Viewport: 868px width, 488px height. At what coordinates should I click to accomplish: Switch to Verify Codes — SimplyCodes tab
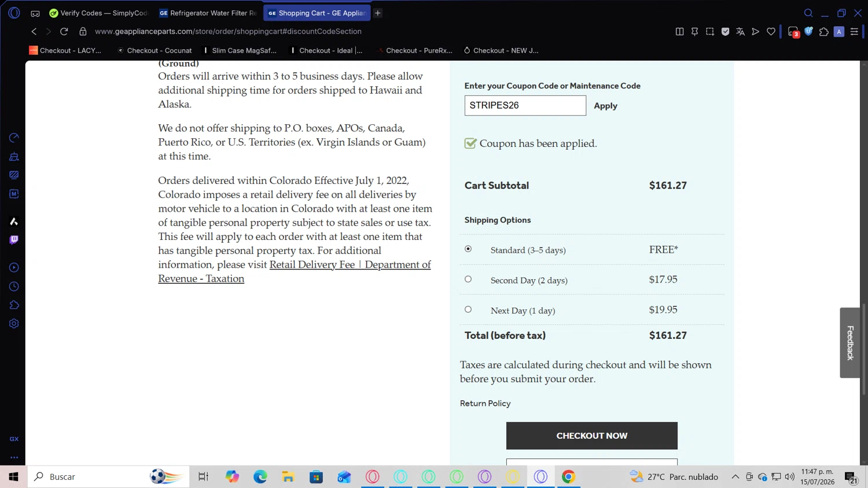point(98,13)
